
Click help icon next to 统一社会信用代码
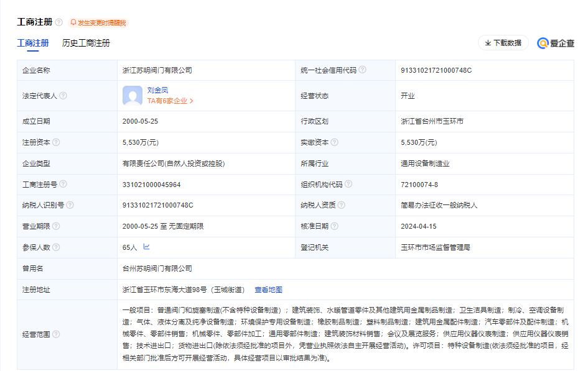point(362,70)
